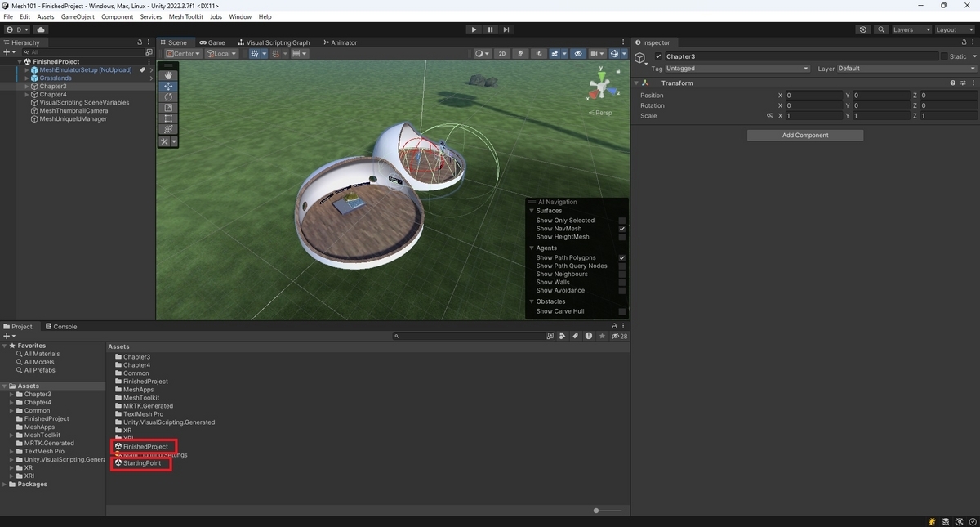Screen dimensions: 980x527
Task: Open the Undo History icon
Action: click(864, 29)
